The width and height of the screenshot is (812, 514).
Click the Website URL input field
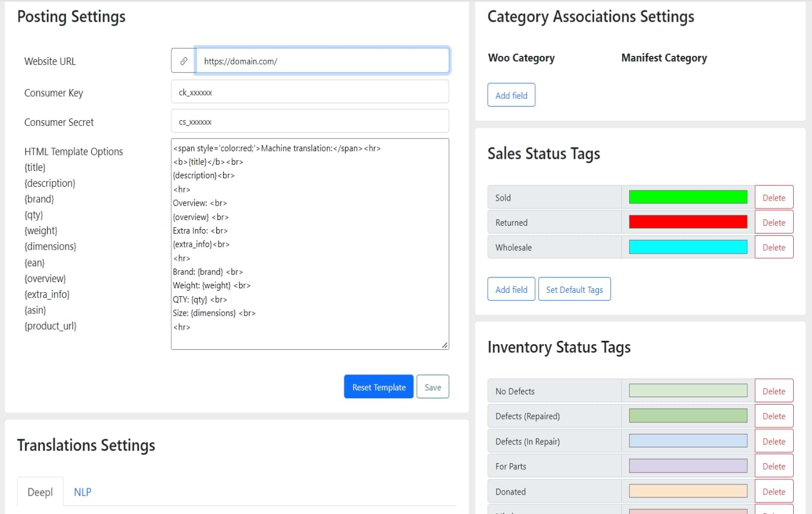[x=322, y=61]
